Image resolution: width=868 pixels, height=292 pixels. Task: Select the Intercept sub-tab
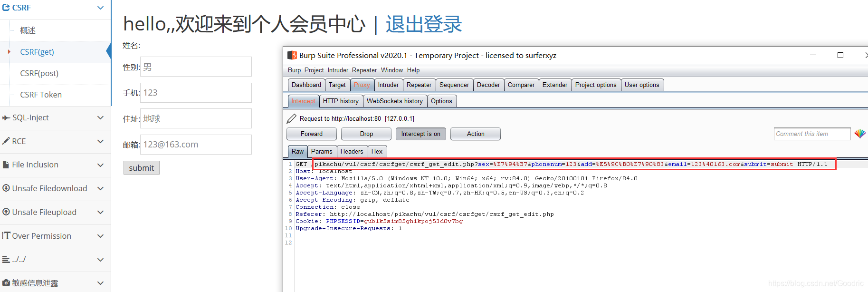(303, 101)
